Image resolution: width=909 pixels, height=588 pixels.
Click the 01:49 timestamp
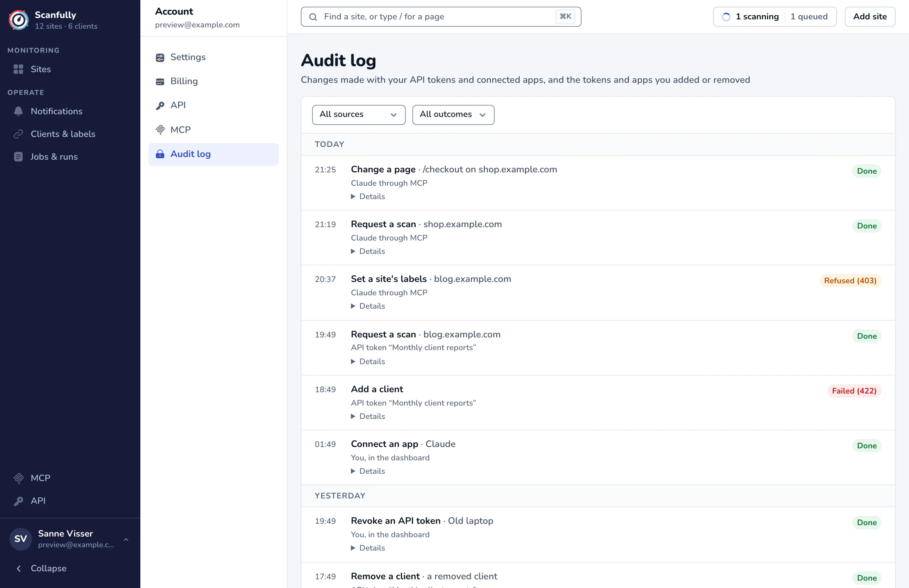326,444
